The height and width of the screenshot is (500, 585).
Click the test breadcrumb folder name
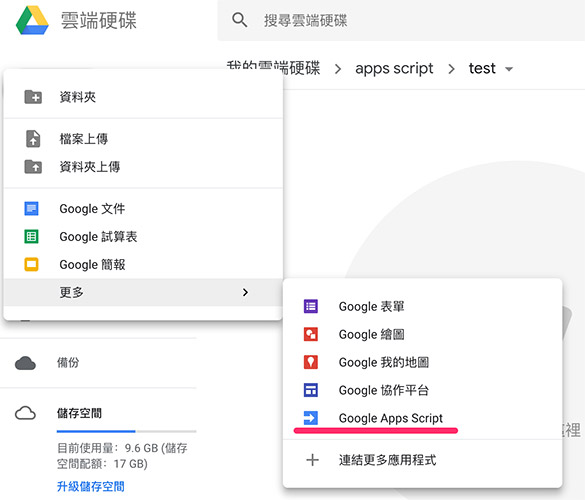[x=482, y=68]
